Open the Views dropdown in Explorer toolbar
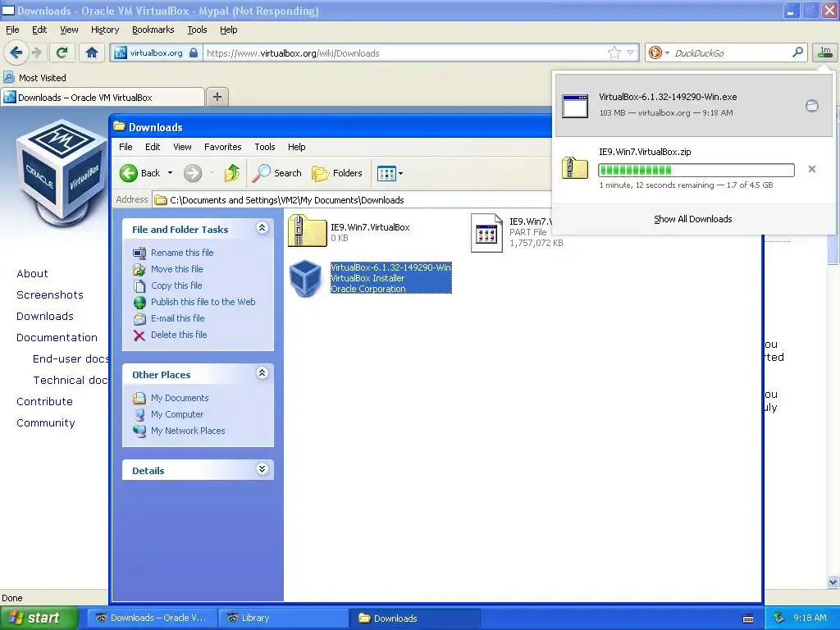840x630 pixels. click(x=390, y=173)
